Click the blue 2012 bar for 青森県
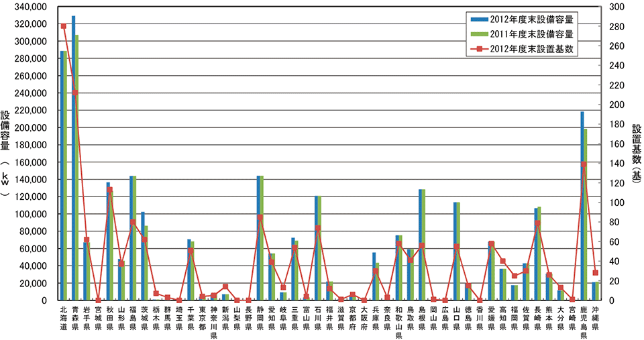This screenshot has height=340, width=644. [x=74, y=158]
